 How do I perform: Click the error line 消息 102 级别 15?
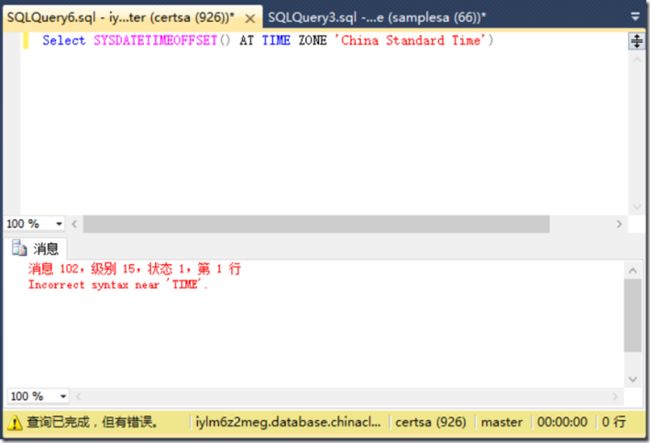click(134, 269)
